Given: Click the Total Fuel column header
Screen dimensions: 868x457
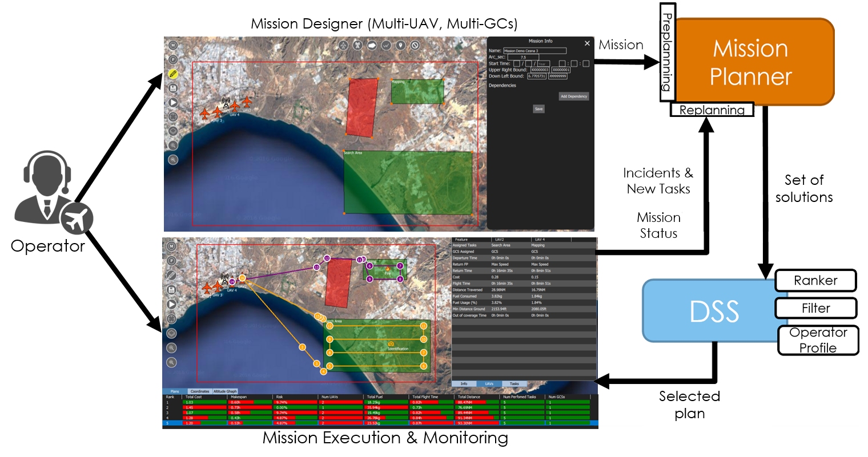Looking at the screenshot, I should [x=387, y=397].
